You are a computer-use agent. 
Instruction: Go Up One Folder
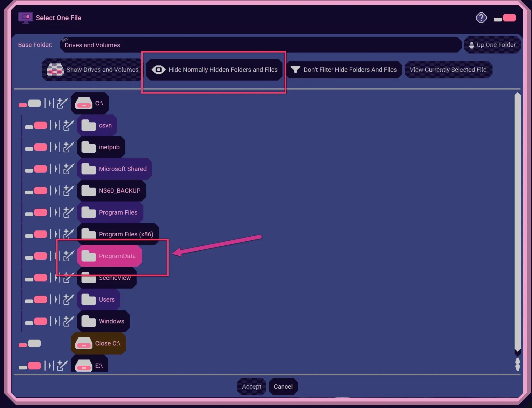492,45
